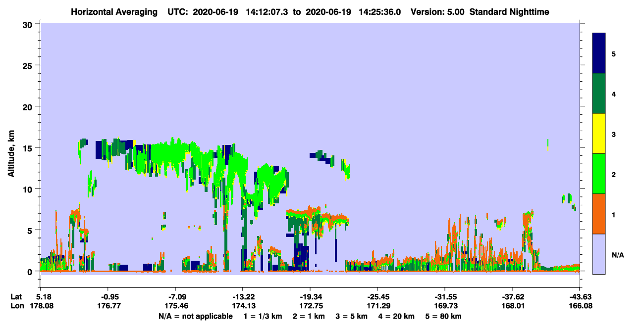Click the colorbar label 'N/A'
Screen dimensions: 644x330
point(617,255)
